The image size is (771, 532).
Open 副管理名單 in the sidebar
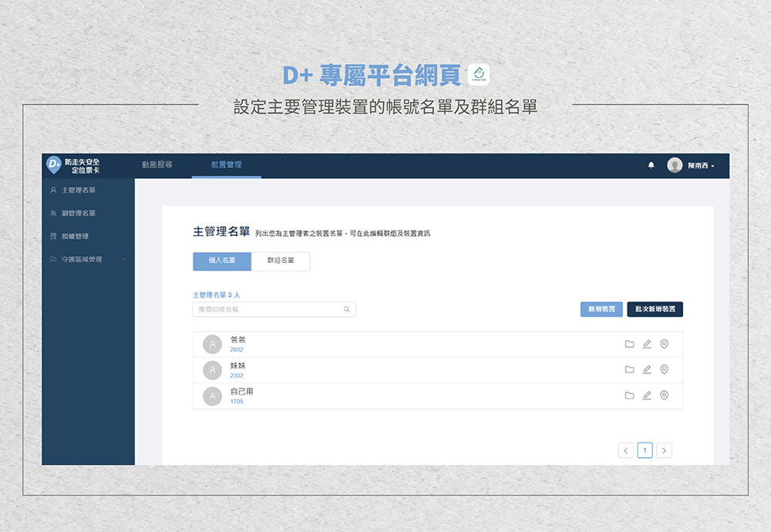tap(79, 214)
